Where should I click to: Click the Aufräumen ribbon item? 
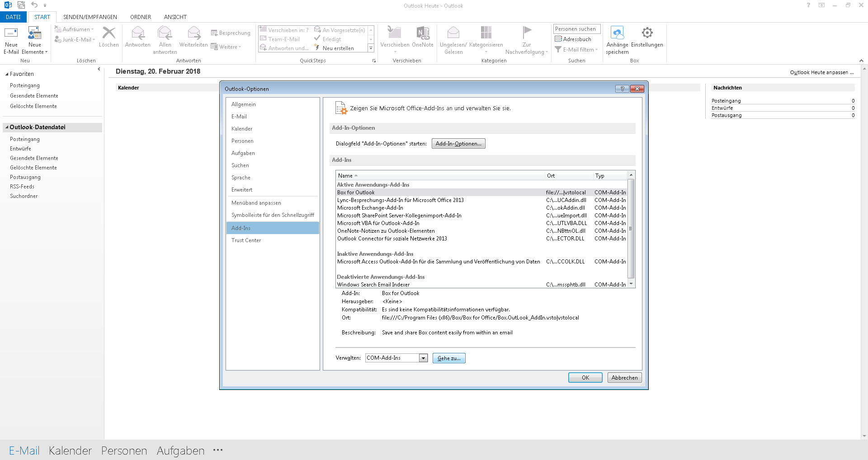pyautogui.click(x=74, y=29)
